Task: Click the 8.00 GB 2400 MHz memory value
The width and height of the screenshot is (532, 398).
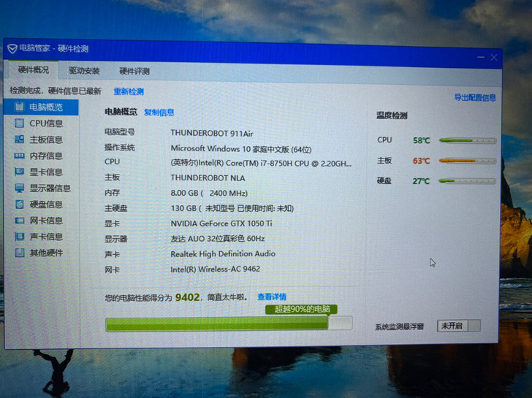Action: (x=209, y=194)
